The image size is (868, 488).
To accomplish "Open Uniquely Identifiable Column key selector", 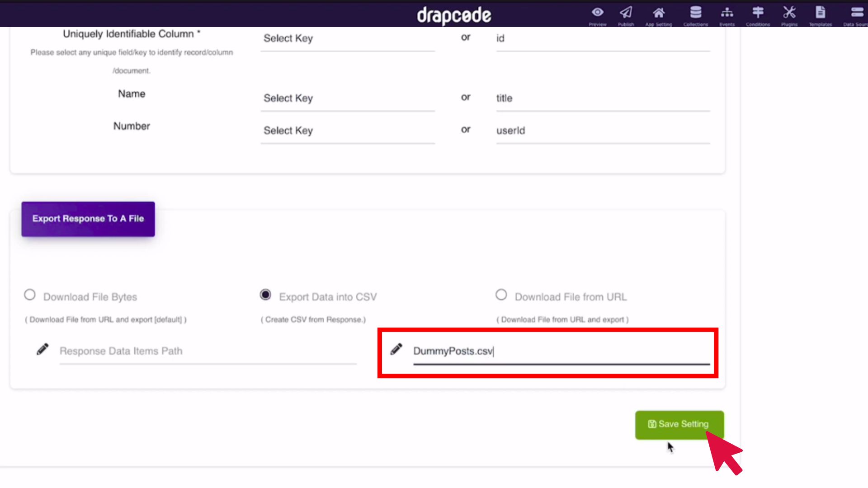I will click(349, 38).
